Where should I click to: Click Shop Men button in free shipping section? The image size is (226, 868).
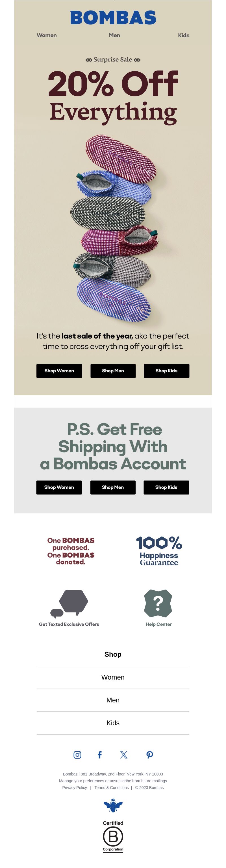point(113,487)
